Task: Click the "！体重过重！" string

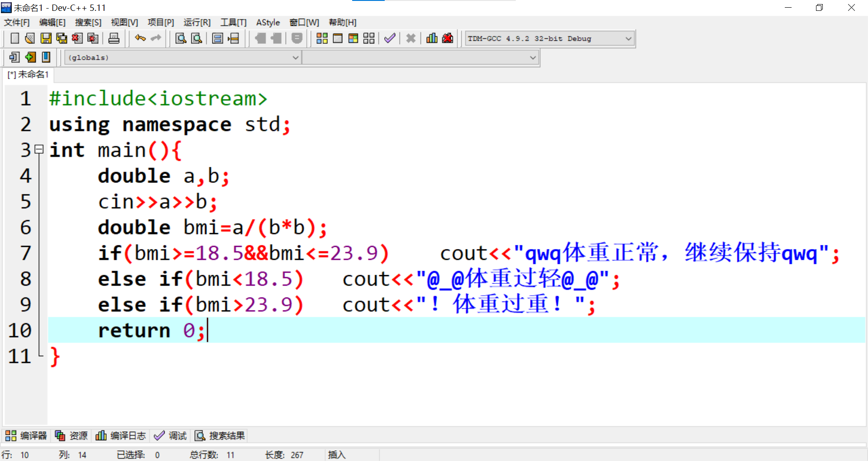Action: tap(500, 305)
